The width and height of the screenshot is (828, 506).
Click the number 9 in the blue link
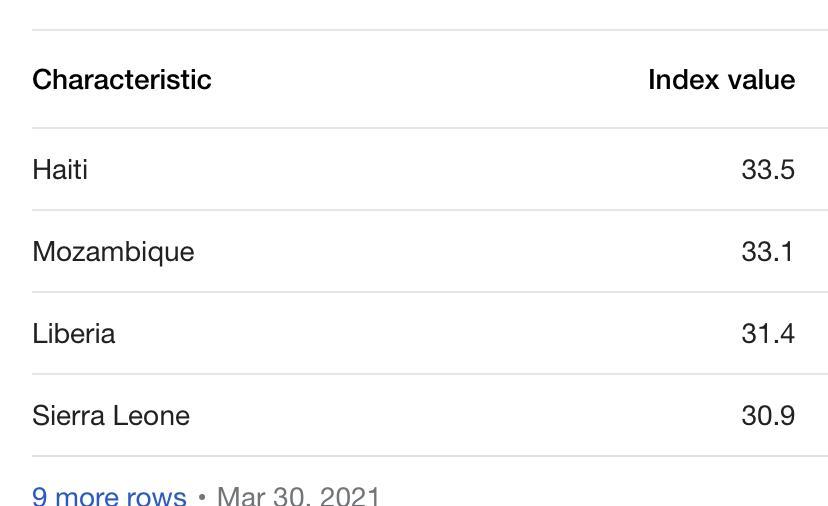tap(40, 496)
